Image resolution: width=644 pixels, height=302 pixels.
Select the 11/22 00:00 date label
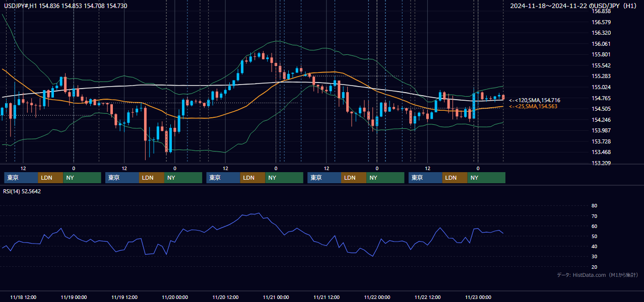pyautogui.click(x=377, y=297)
